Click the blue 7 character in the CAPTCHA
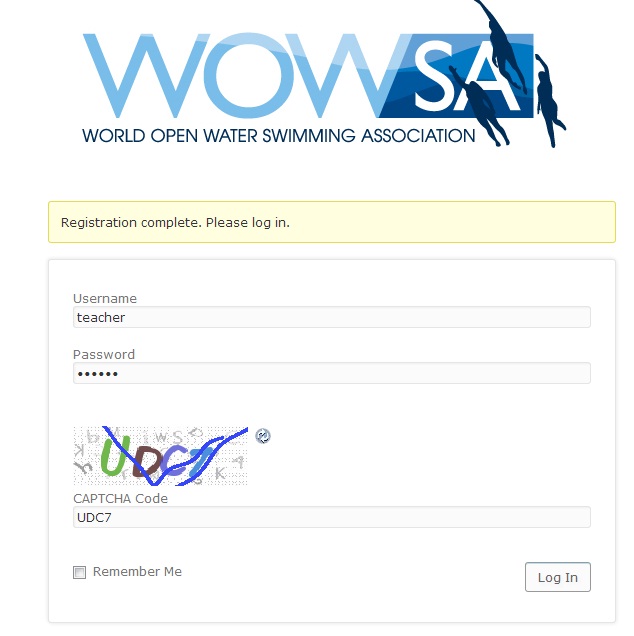Viewport: 634px width, 636px height. 202,461
